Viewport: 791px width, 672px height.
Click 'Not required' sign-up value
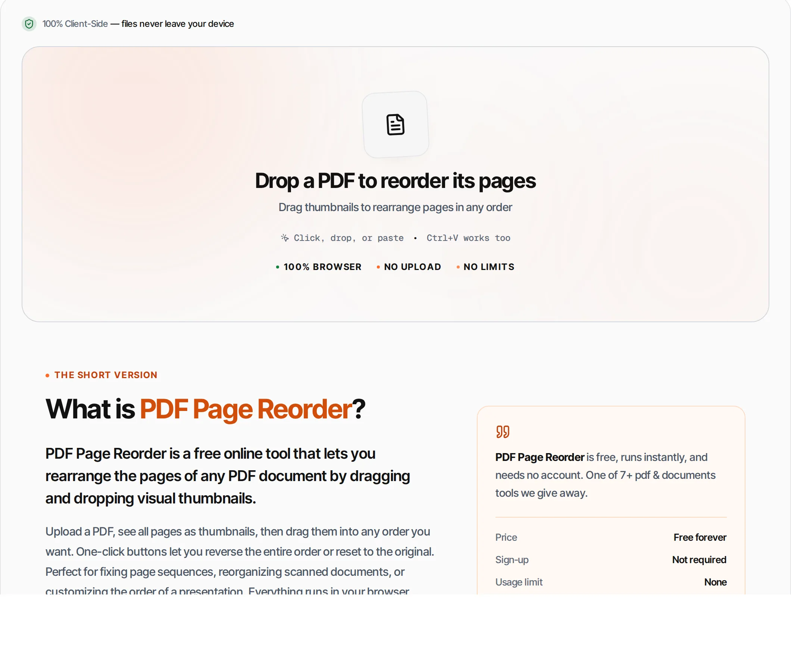[699, 560]
